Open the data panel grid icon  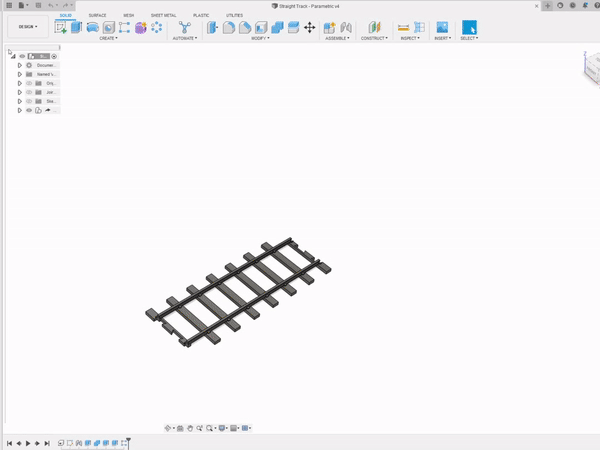click(x=9, y=5)
